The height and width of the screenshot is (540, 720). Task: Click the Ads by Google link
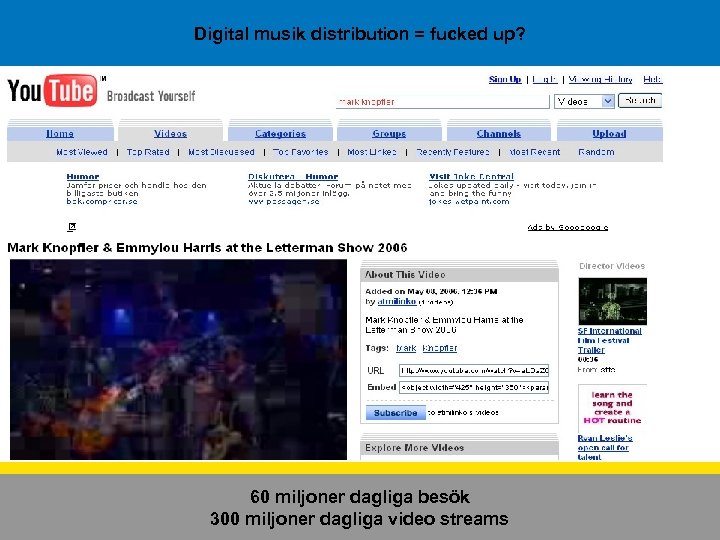tap(568, 227)
